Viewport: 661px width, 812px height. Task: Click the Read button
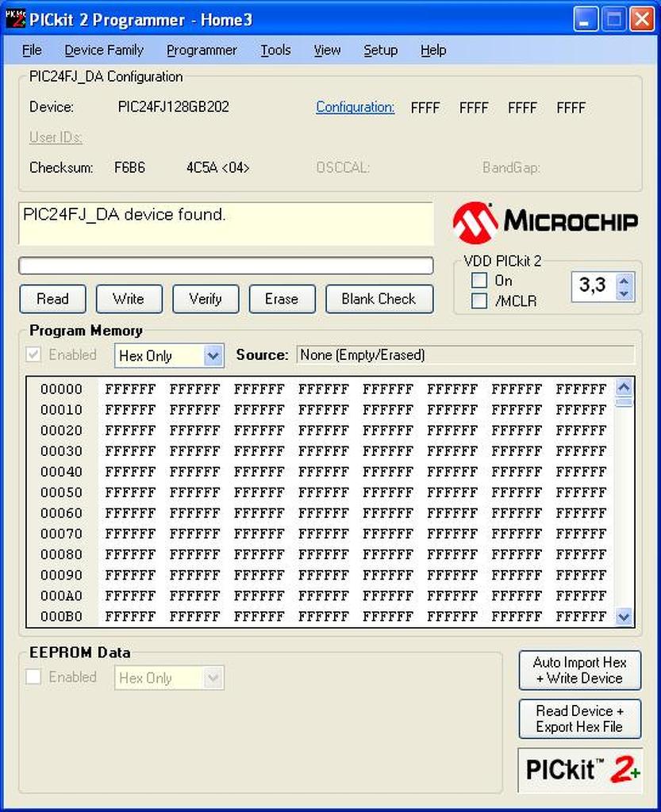point(53,299)
